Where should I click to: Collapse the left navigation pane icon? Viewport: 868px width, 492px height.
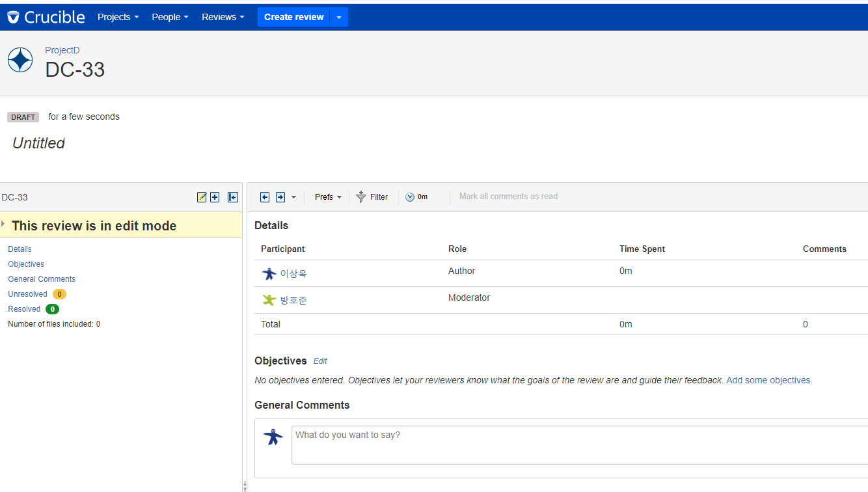tap(232, 197)
